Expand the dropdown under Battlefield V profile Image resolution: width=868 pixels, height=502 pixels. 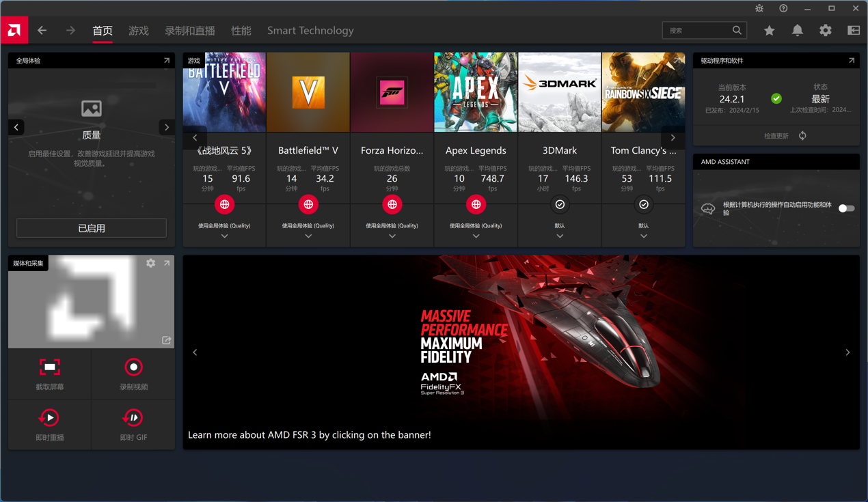pyautogui.click(x=308, y=236)
